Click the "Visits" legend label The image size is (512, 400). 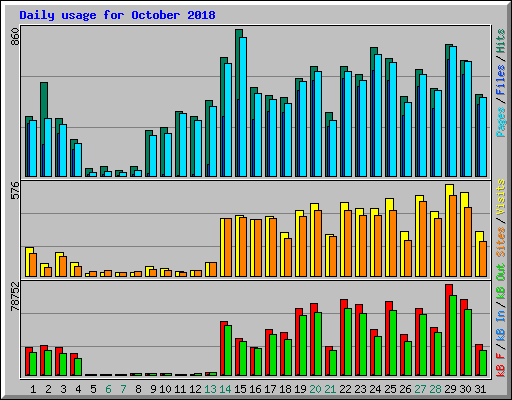point(501,197)
